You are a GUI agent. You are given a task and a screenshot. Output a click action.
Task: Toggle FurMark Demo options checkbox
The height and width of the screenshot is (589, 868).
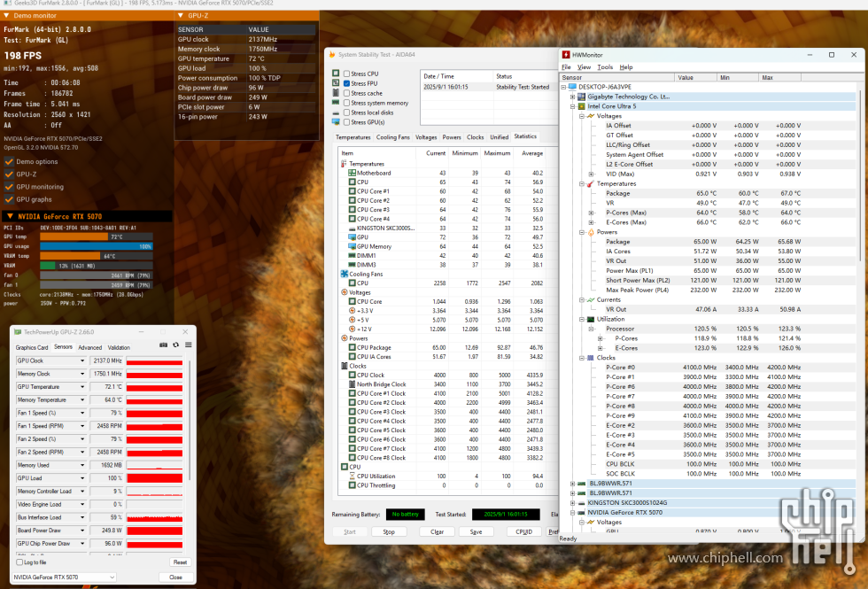click(x=9, y=161)
